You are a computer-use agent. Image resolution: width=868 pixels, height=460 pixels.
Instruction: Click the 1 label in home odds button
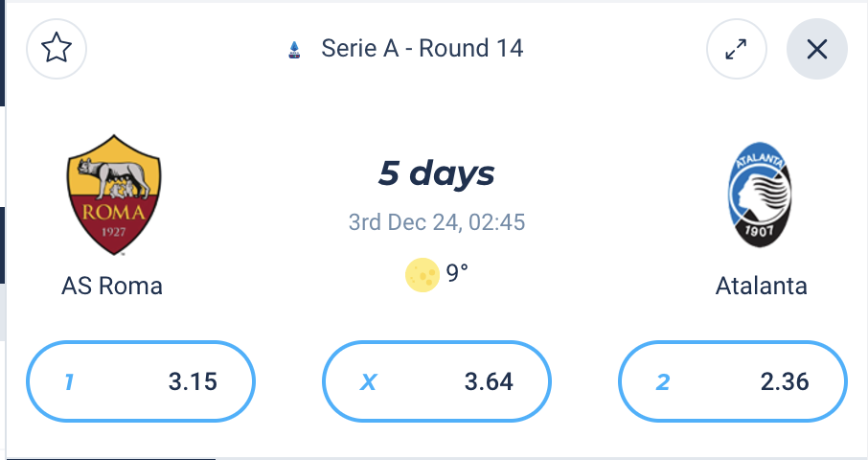click(69, 382)
